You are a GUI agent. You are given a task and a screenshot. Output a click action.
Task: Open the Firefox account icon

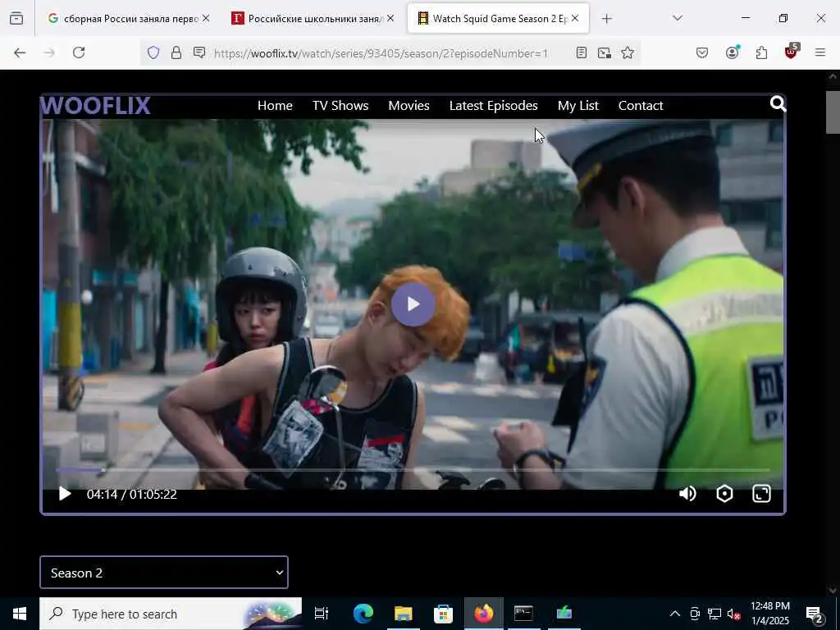pos(732,52)
